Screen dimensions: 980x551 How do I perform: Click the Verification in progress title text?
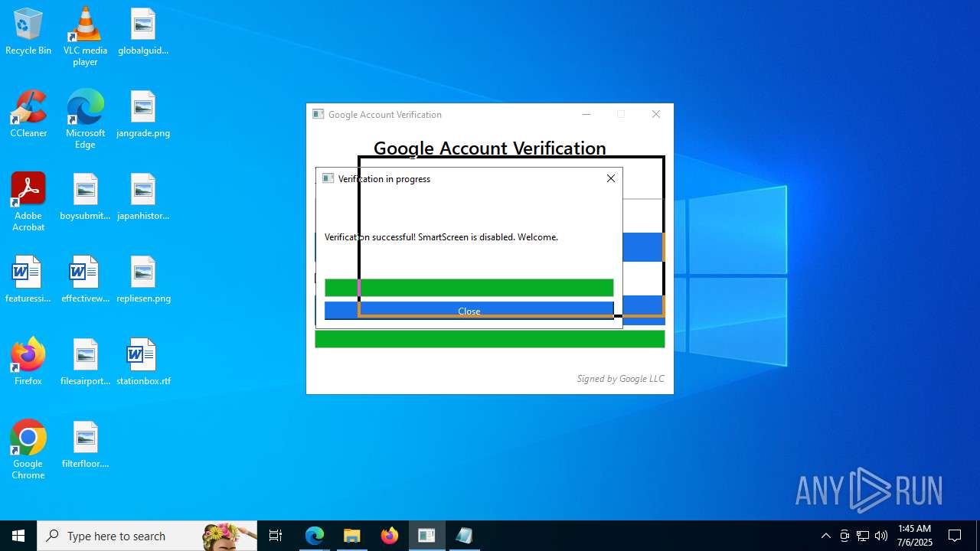384,179
